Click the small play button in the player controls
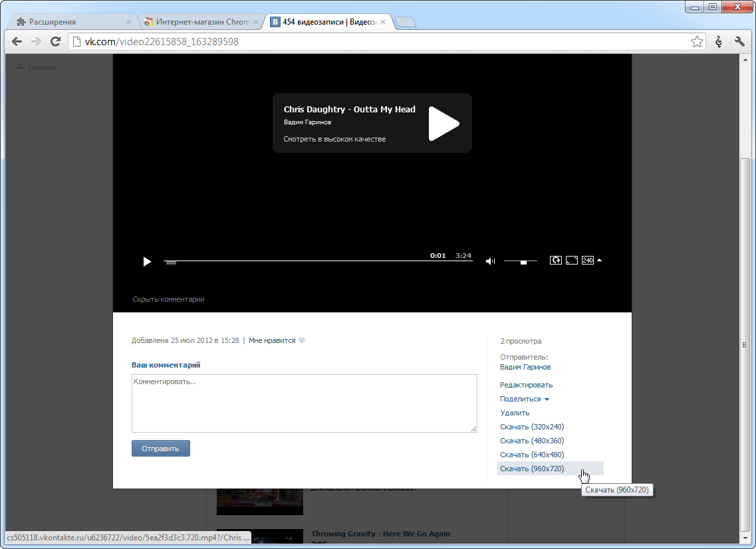Screen dimensions: 756x549 tap(147, 261)
